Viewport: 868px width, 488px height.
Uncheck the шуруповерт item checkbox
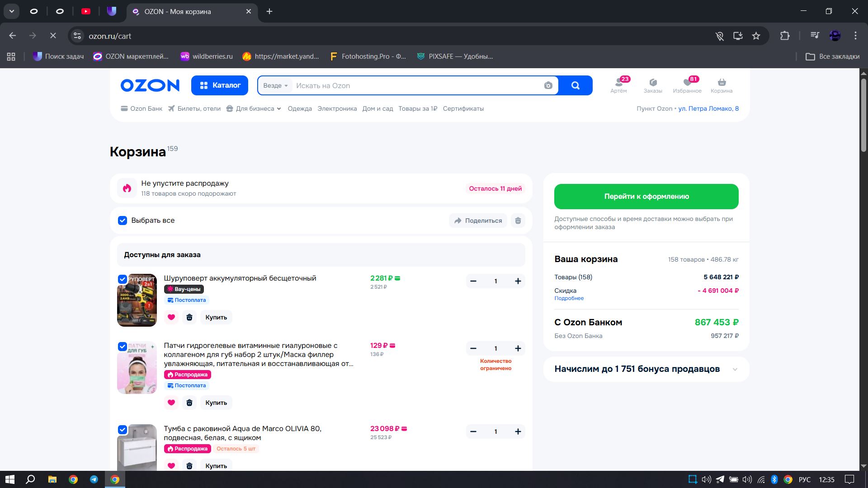pos(123,279)
